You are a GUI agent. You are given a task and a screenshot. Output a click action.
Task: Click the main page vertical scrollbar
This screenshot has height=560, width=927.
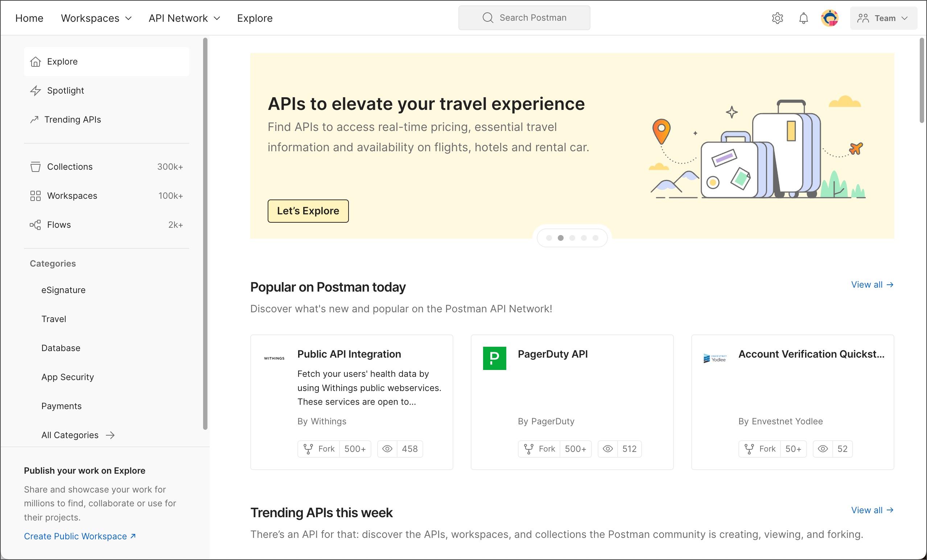(922, 80)
